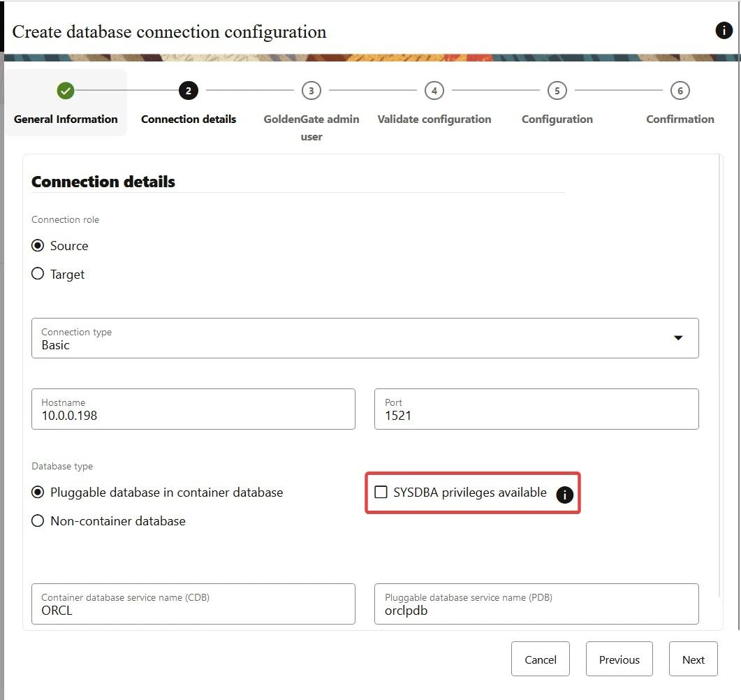Click Create database connection configuration title
Screen dimensions: 741x700
[x=169, y=31]
